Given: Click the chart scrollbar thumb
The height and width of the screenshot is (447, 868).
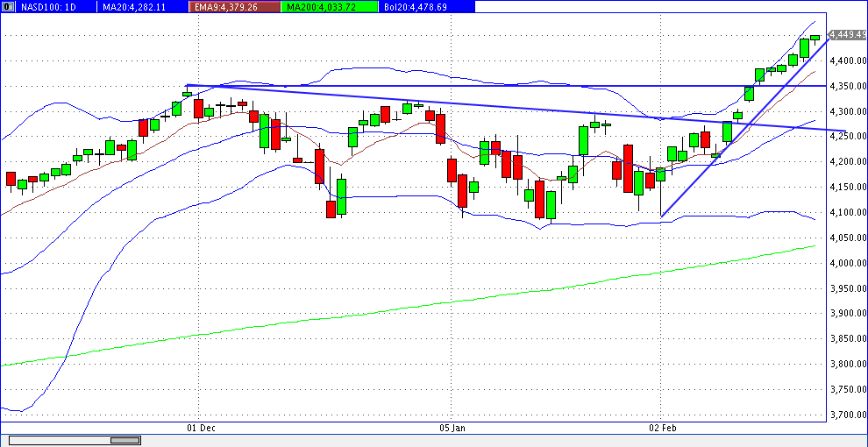Looking at the screenshot, I should point(125,440).
